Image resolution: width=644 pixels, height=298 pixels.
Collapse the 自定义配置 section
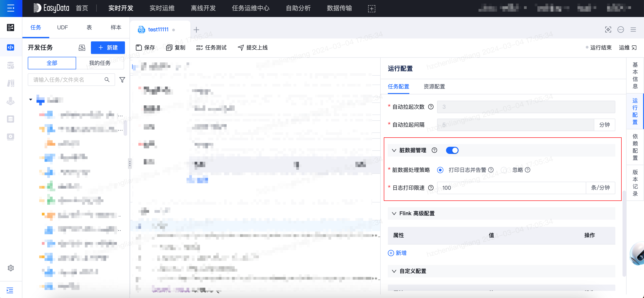click(x=394, y=271)
